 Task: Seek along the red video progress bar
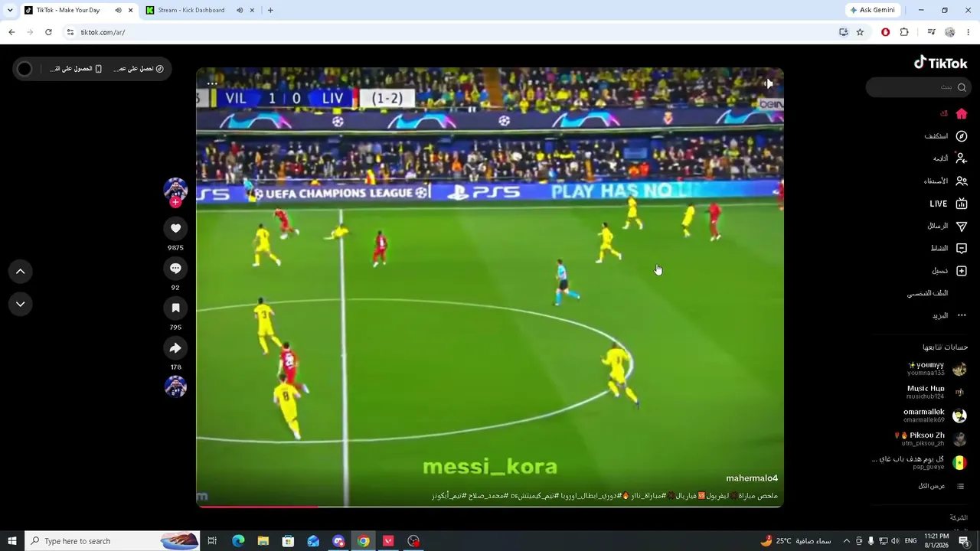(490, 506)
